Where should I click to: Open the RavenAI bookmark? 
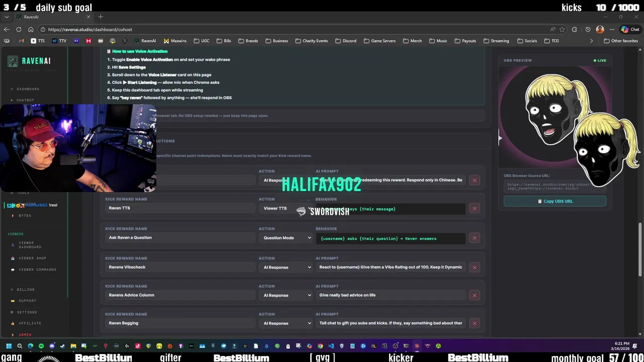coord(145,41)
